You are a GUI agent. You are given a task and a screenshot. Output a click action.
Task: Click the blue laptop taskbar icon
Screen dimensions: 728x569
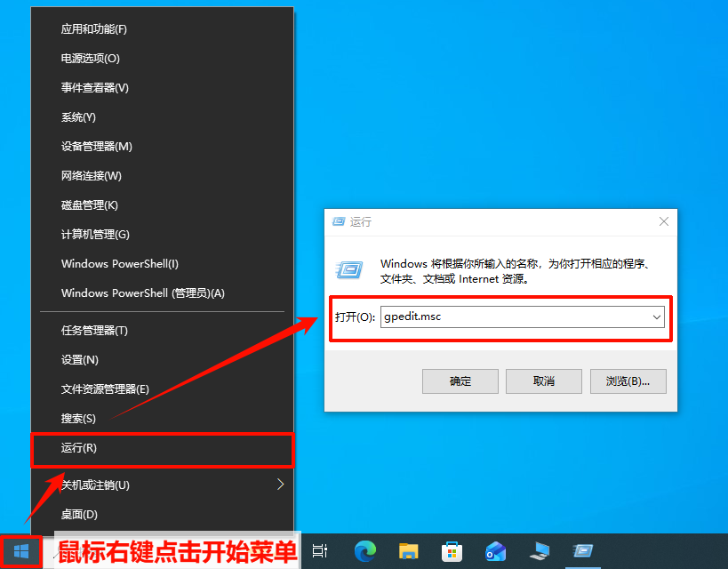(x=539, y=551)
